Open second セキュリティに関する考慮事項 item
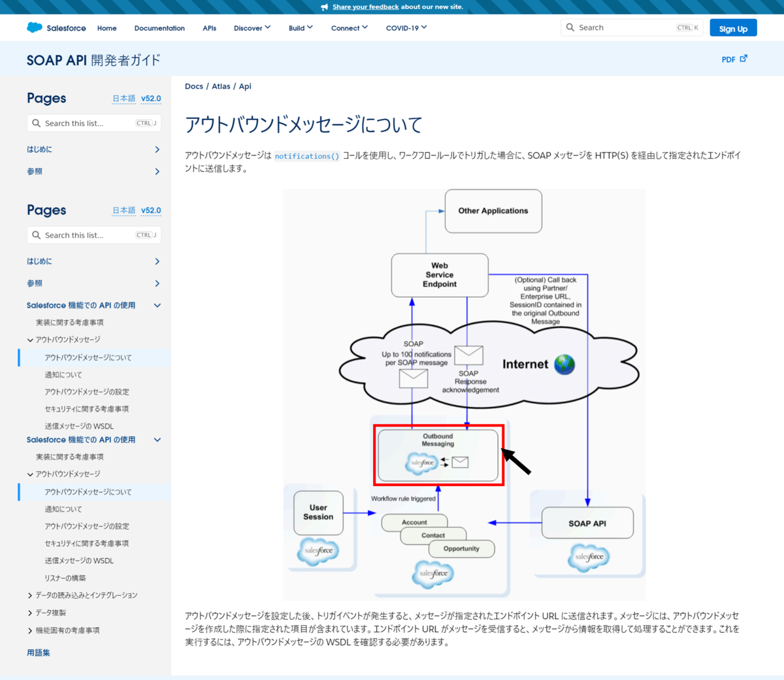 click(x=87, y=543)
